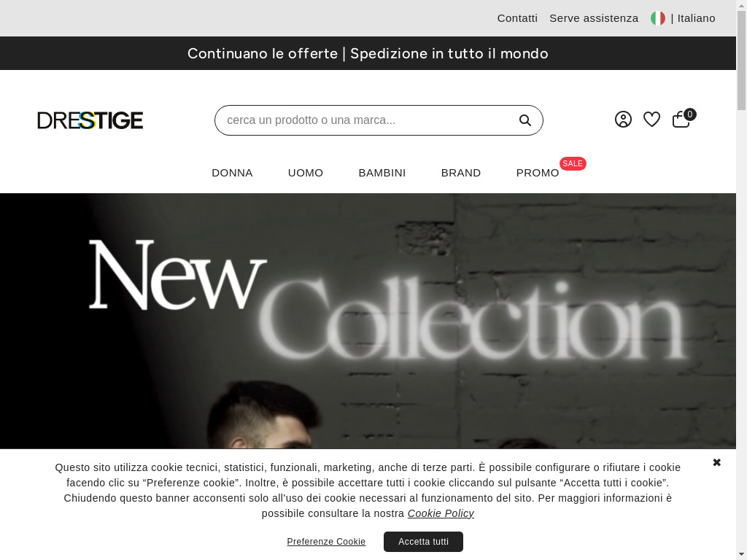Open the user account icon
This screenshot has width=747, height=560.
623,119
